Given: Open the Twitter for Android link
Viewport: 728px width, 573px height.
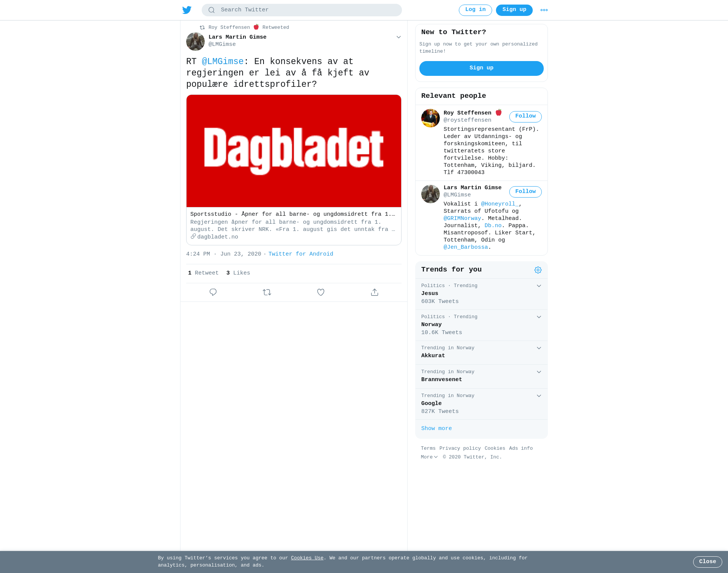Looking at the screenshot, I should pos(301,254).
